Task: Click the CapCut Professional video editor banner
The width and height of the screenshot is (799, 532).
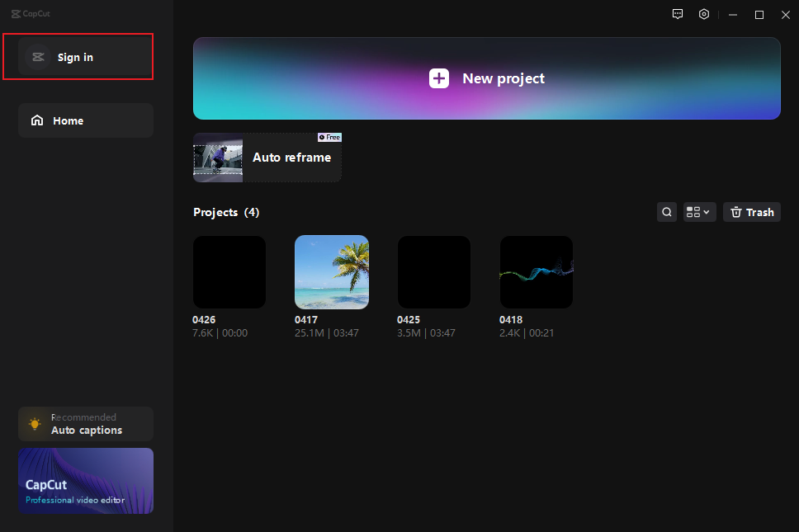Action: (x=86, y=481)
